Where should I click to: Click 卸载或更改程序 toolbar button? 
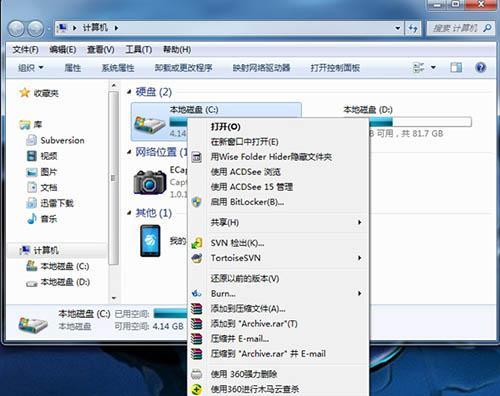tap(183, 68)
